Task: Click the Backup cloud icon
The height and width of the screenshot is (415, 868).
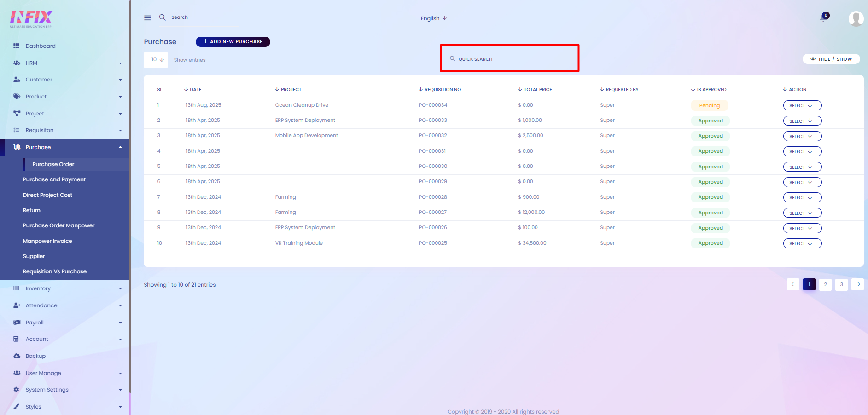Action: pyautogui.click(x=17, y=356)
